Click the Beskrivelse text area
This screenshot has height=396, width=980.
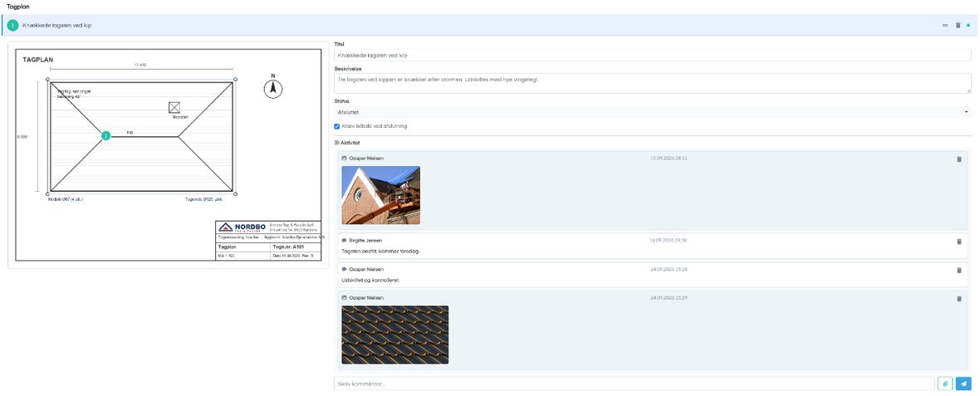click(653, 84)
